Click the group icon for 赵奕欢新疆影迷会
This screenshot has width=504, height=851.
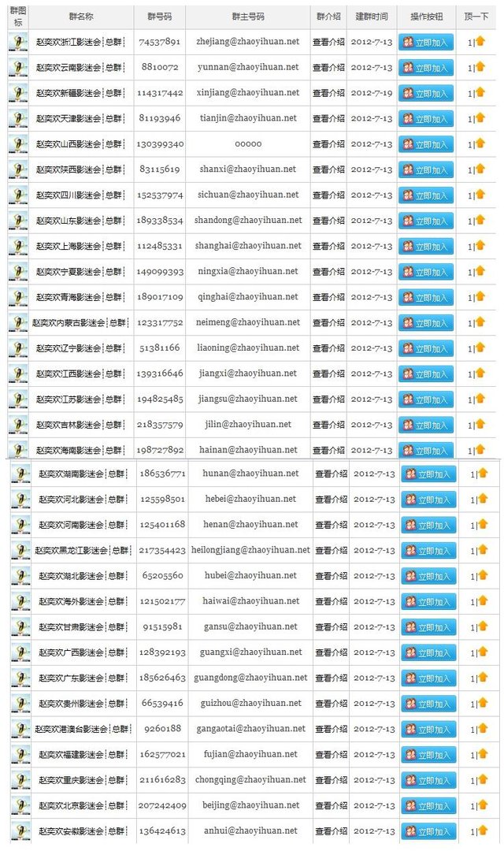(18, 93)
